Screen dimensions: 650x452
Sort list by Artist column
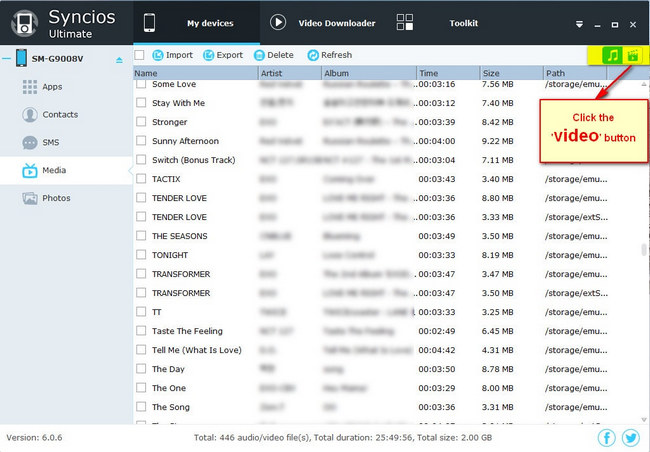click(x=290, y=73)
